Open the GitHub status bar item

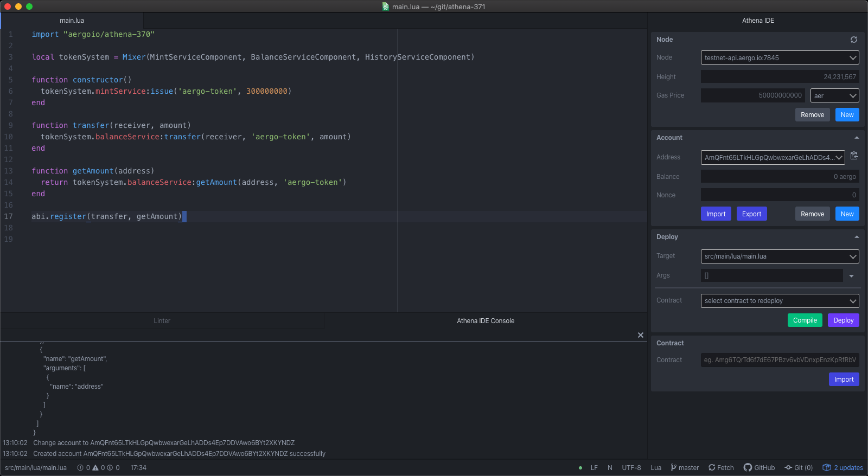pyautogui.click(x=759, y=467)
